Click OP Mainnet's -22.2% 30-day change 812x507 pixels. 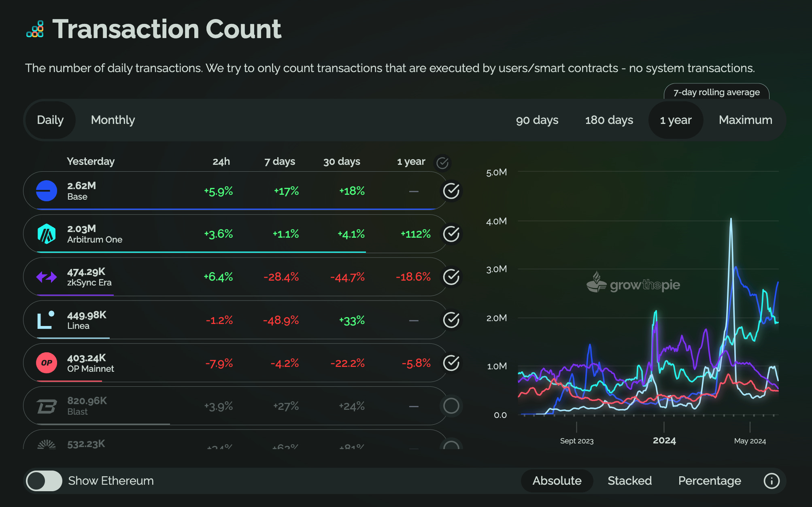click(347, 363)
